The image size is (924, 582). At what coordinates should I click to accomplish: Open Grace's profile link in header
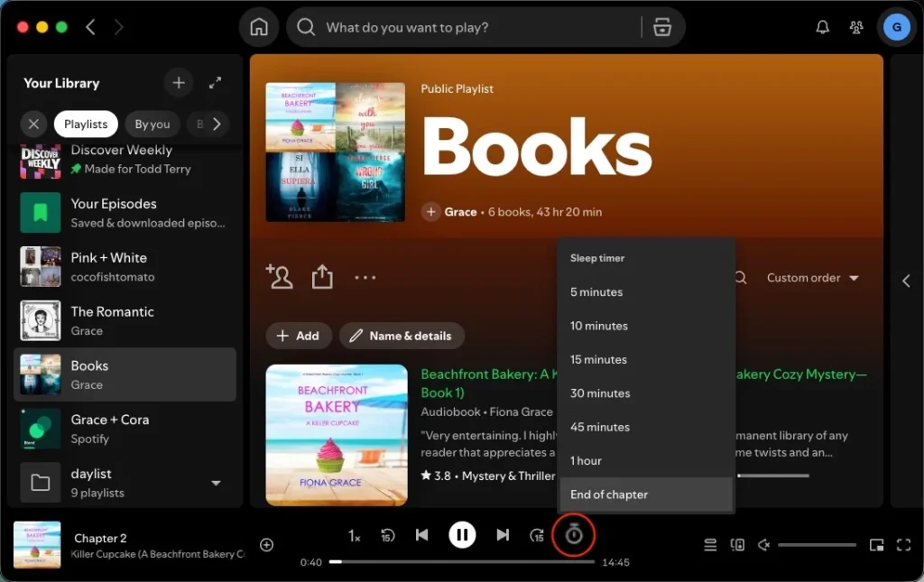[460, 211]
